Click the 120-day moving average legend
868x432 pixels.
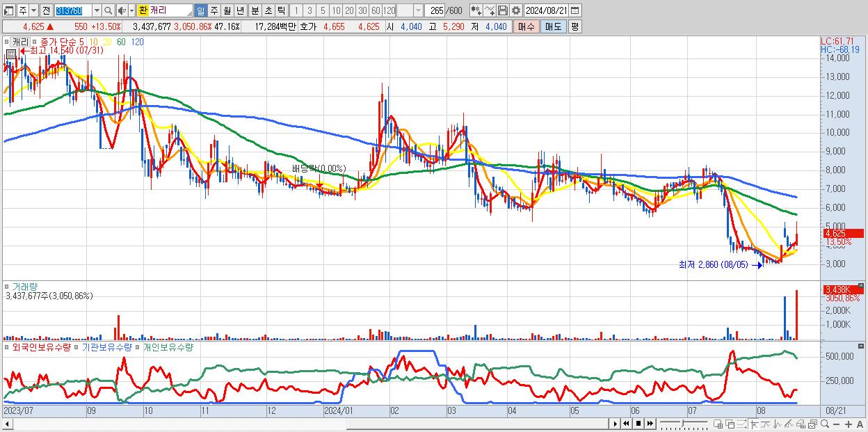point(138,42)
